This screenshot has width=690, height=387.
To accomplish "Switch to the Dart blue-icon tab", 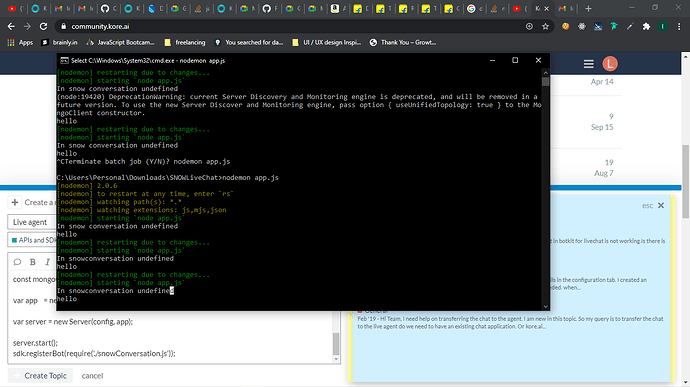I will (x=151, y=8).
